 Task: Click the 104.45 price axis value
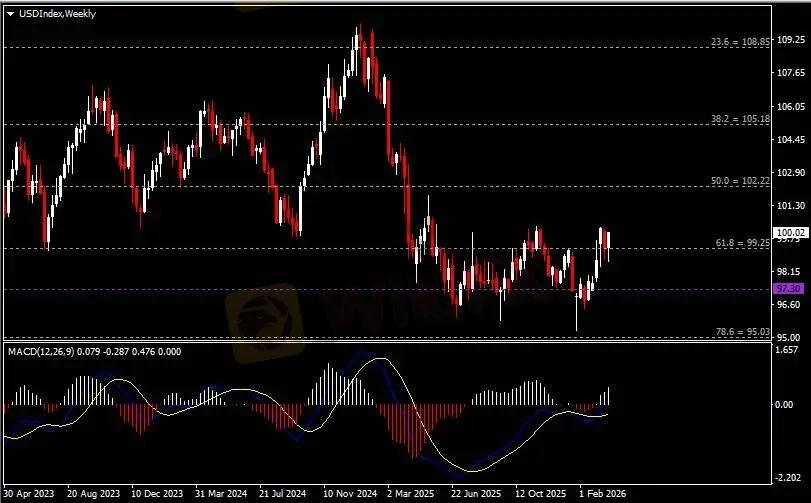click(791, 140)
